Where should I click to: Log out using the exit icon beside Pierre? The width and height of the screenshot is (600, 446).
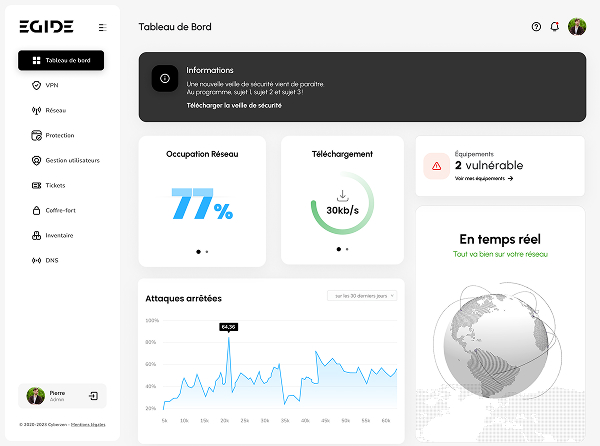tap(94, 396)
